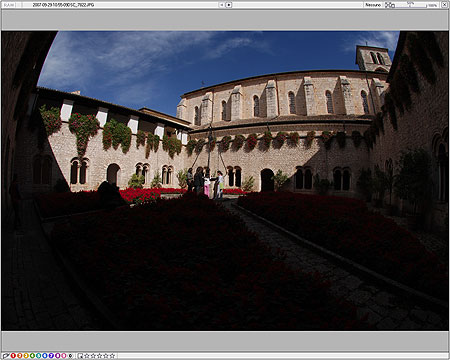Apply yellow label number 3

(26, 356)
